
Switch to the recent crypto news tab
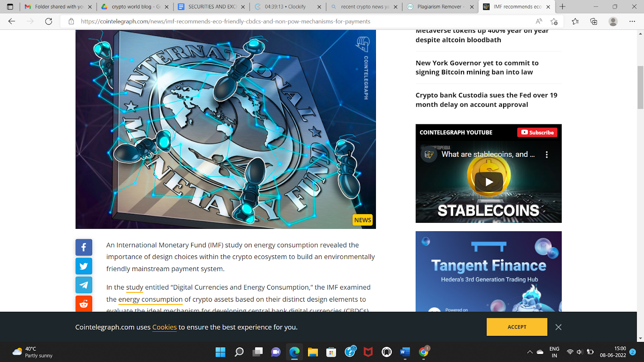[364, 6]
